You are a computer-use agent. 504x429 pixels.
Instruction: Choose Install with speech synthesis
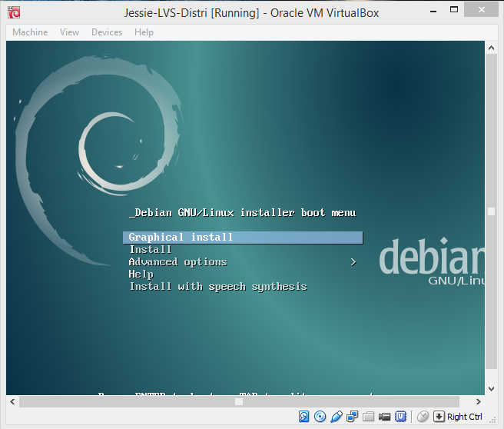pos(218,287)
